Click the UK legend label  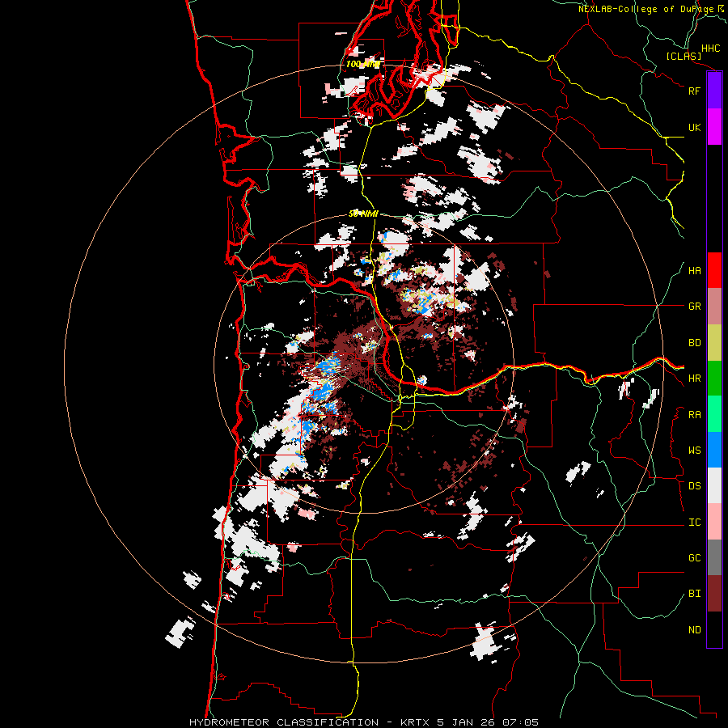694,127
